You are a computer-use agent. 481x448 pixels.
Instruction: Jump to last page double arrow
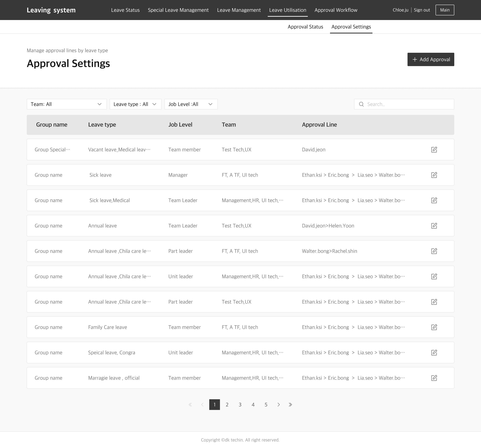pos(290,405)
